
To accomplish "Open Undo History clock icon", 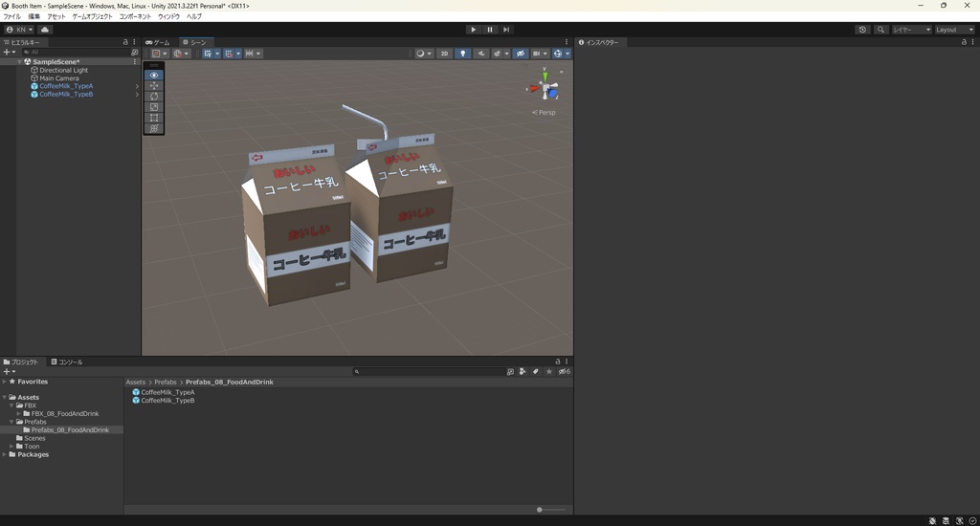I will pos(862,30).
